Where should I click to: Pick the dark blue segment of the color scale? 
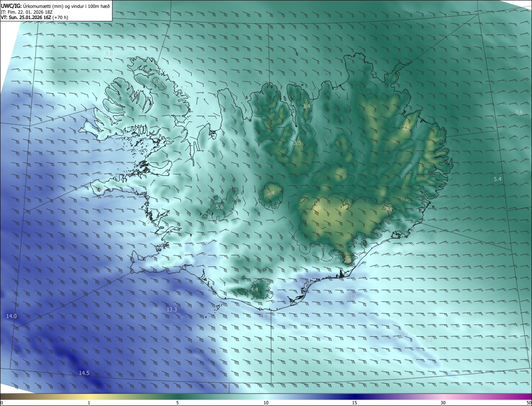point(355,396)
